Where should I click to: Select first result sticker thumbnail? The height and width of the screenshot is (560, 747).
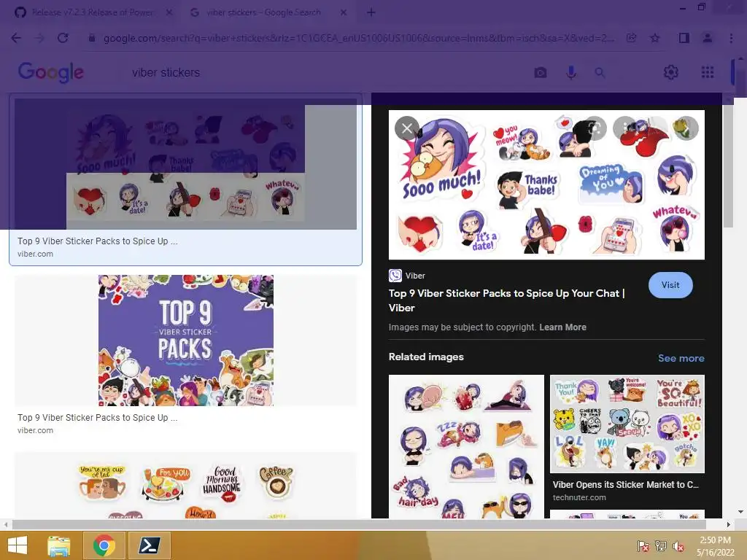coord(185,164)
